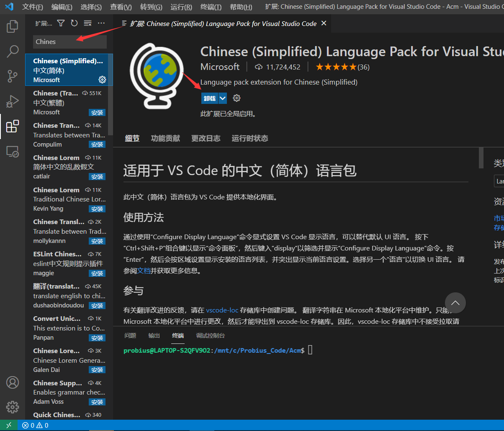Switch to 功能贡献 tab
Image resolution: width=504 pixels, height=431 pixels.
tap(165, 138)
